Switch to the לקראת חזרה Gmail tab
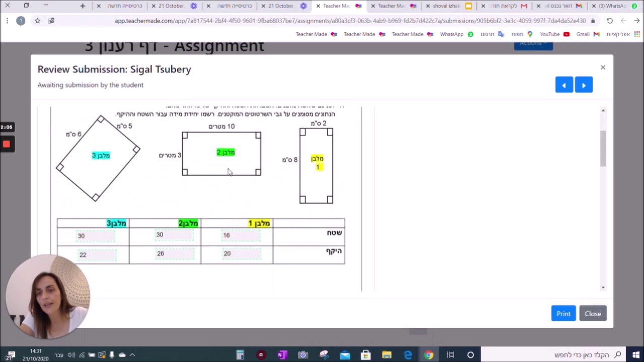This screenshot has height=362, width=644. (504, 6)
